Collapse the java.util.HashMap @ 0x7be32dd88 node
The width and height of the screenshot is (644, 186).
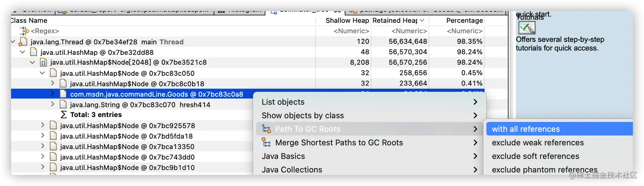(x=23, y=52)
